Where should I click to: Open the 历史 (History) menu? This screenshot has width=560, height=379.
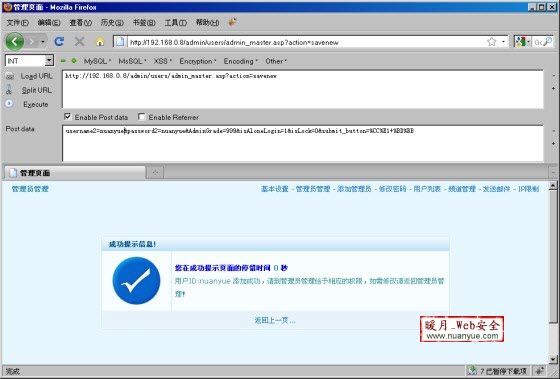click(112, 23)
